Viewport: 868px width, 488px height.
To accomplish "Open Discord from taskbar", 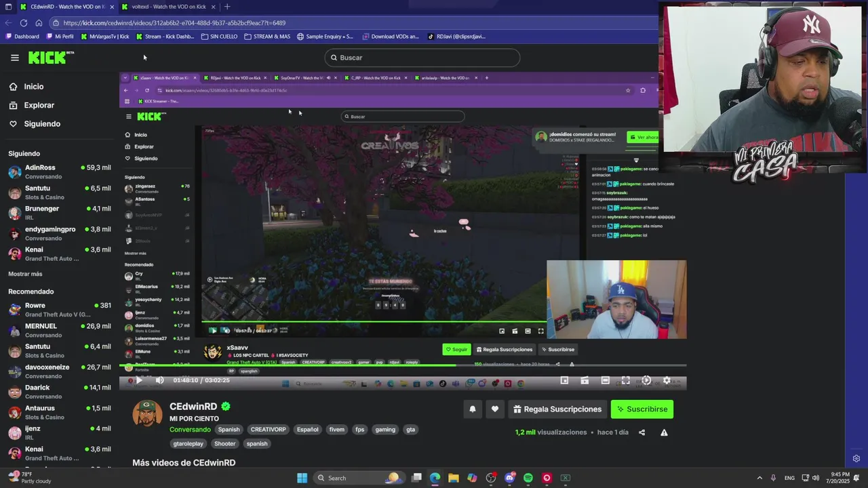I will (x=509, y=478).
